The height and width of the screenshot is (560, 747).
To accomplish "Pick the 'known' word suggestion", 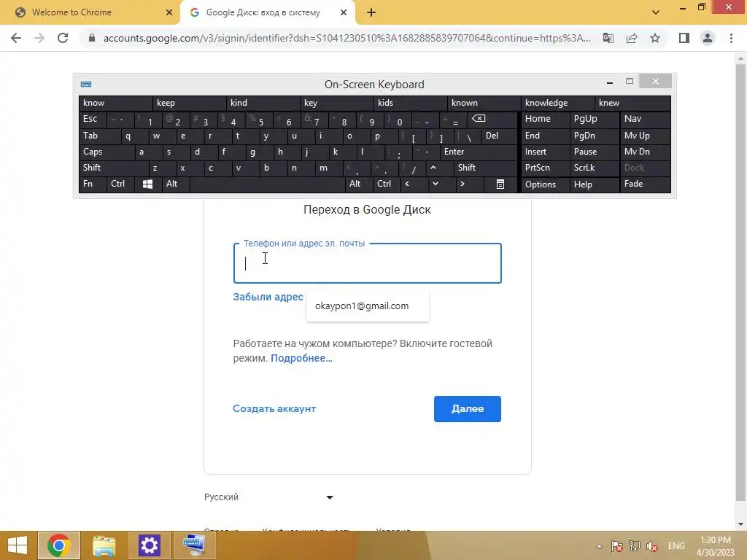I will pos(484,103).
